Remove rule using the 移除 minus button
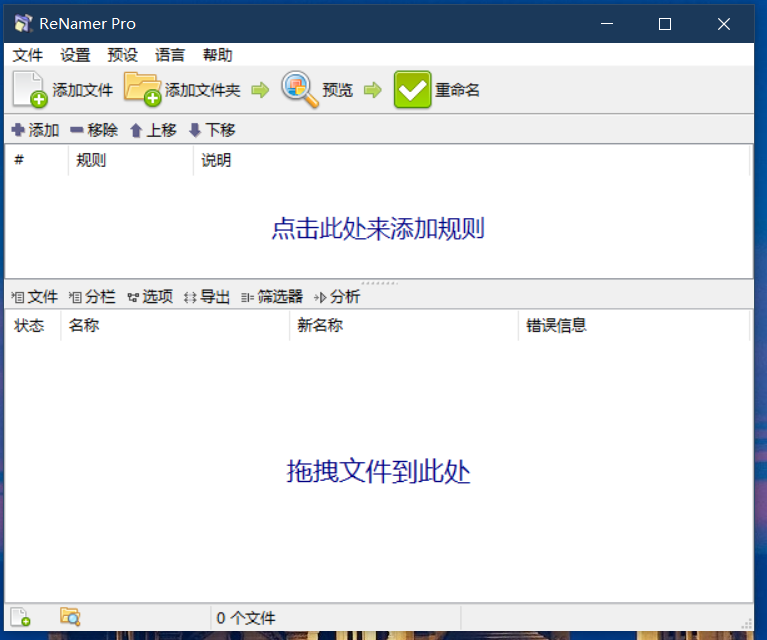Image resolution: width=767 pixels, height=640 pixels. coord(94,130)
